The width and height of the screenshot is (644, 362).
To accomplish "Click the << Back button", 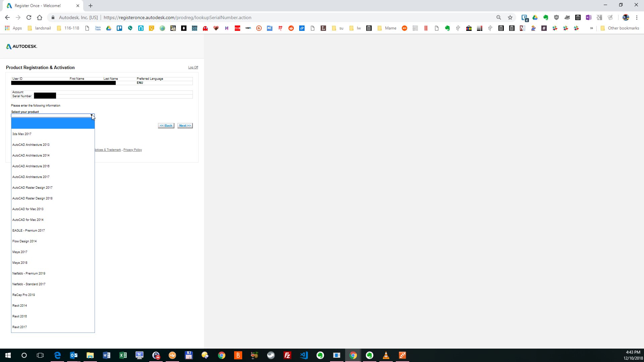I will tap(166, 126).
